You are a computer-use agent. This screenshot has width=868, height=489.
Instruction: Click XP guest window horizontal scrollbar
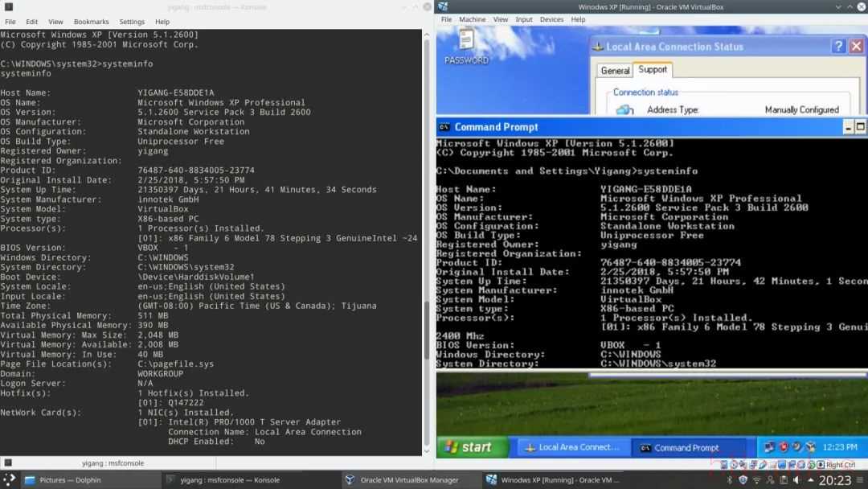(x=728, y=375)
